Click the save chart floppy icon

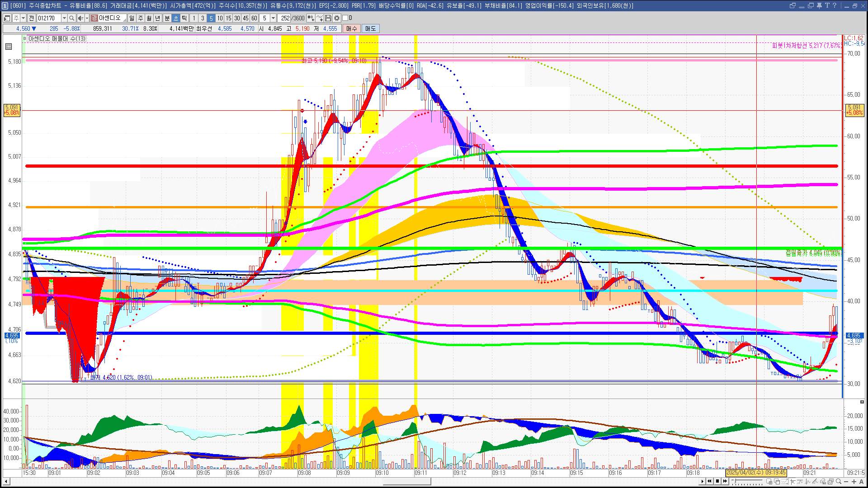328,18
